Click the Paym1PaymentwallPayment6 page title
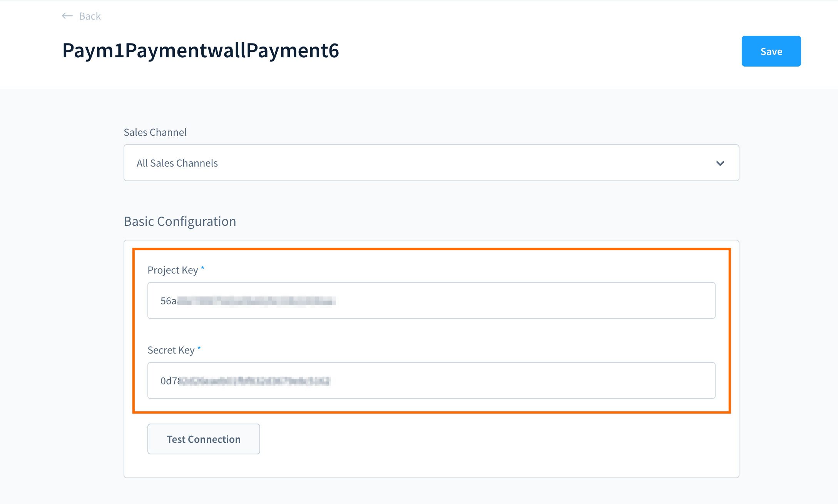 tap(201, 50)
